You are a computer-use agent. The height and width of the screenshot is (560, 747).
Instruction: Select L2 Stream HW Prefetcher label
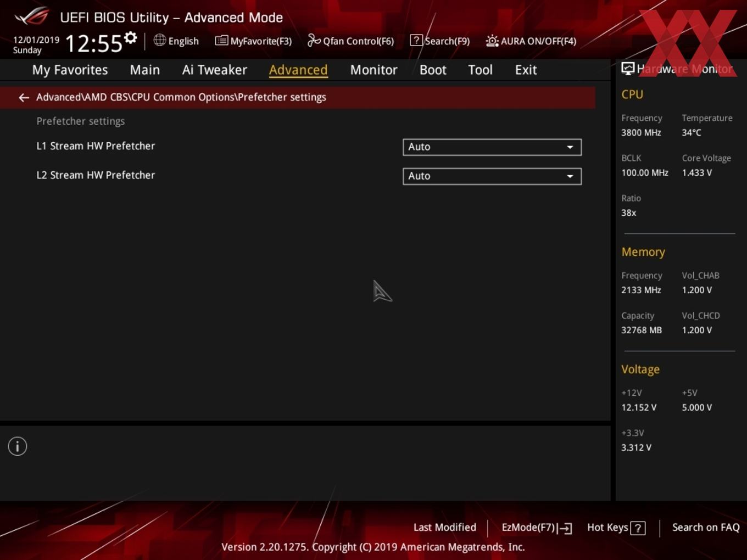coord(96,175)
